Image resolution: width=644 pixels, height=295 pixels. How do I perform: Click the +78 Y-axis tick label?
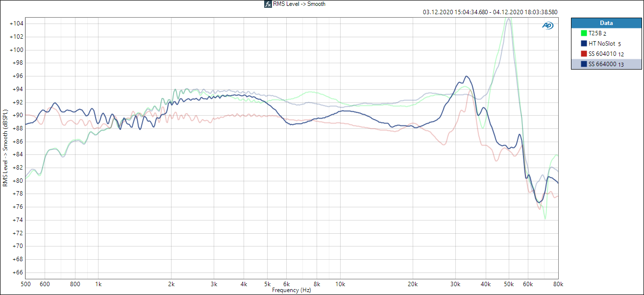pos(17,194)
